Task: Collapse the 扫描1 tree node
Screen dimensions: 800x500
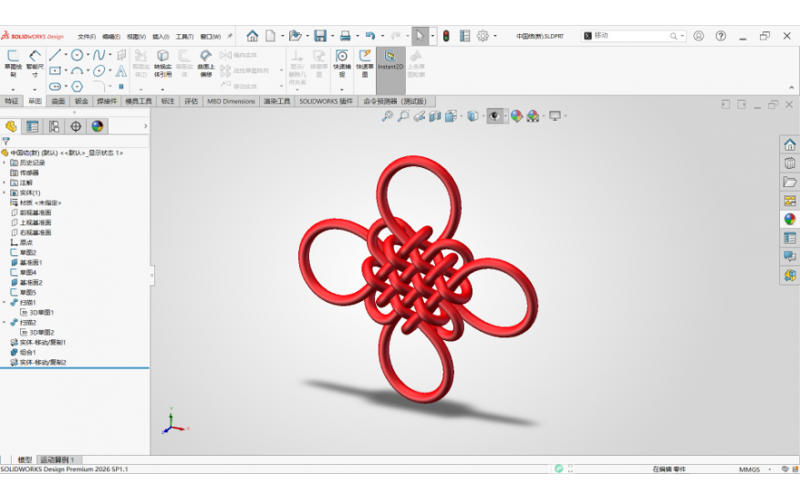Action: point(5,302)
